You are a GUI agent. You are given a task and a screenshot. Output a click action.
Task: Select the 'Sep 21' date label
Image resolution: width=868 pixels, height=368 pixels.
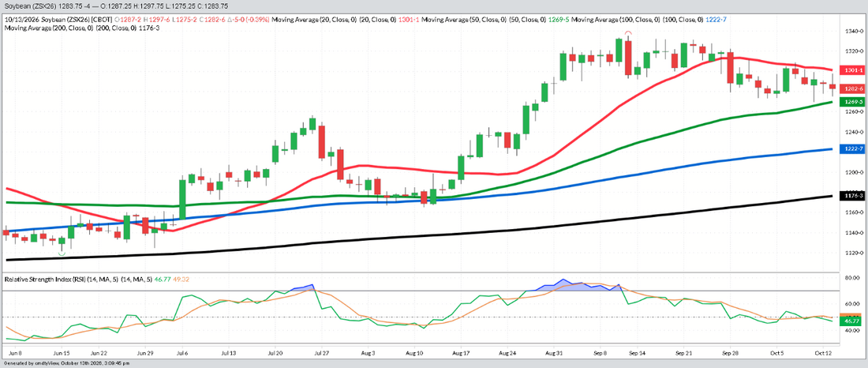pyautogui.click(x=685, y=352)
